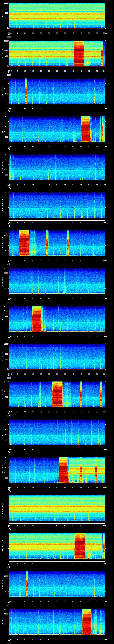Click the 12:33:00 start time label

(x=9, y=450)
